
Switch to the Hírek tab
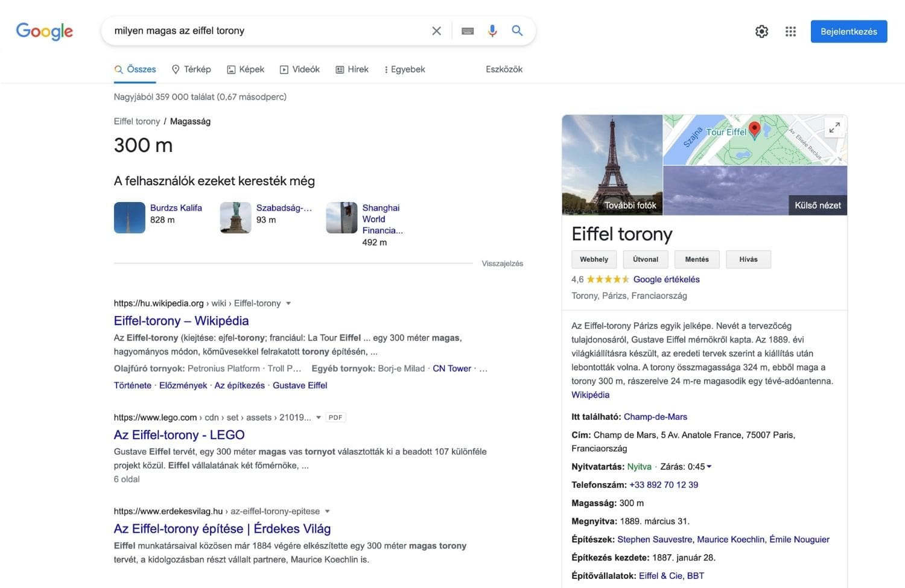352,69
